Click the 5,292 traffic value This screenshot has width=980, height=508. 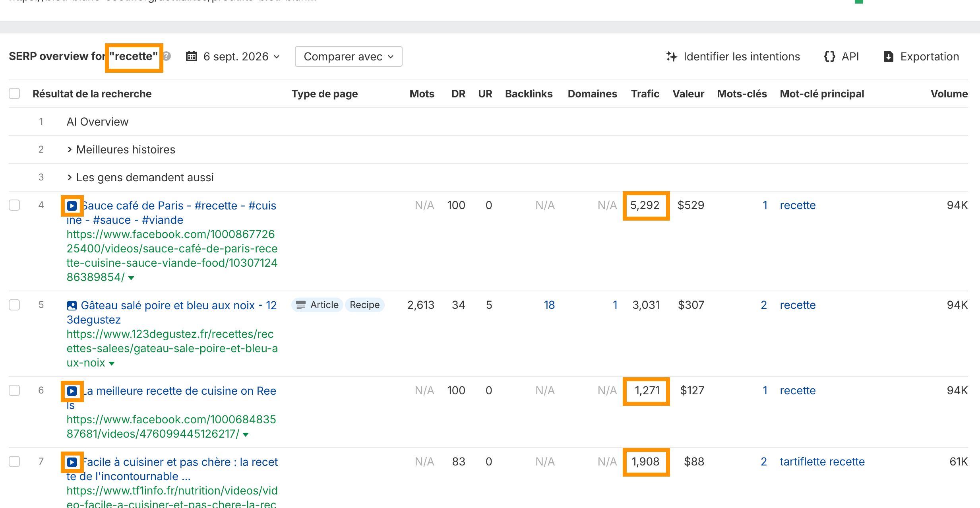645,205
